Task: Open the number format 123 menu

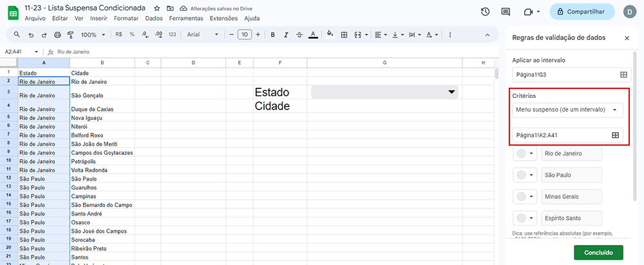Action: pos(172,35)
